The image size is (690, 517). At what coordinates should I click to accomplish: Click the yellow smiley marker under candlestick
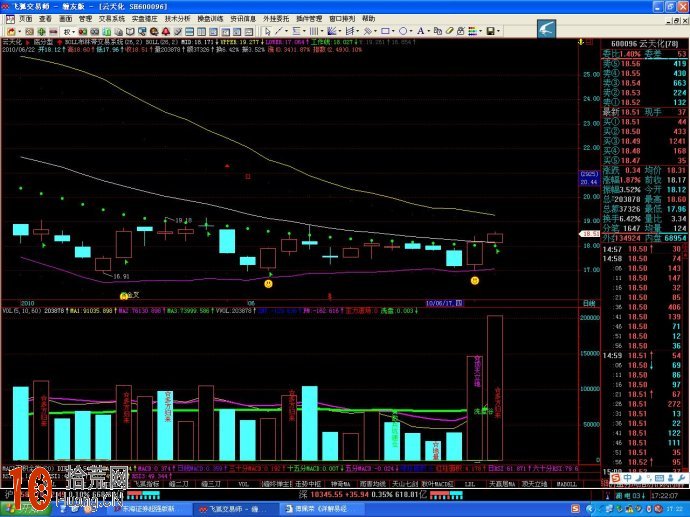[474, 281]
